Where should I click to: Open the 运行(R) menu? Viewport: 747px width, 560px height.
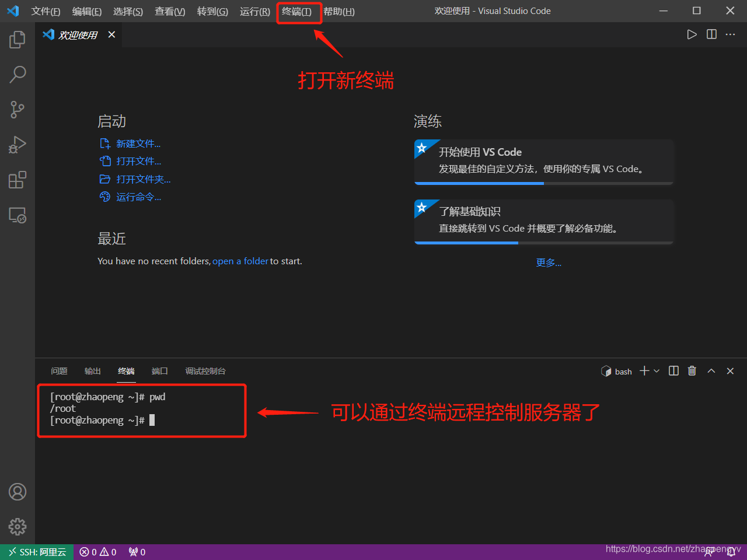coord(255,12)
